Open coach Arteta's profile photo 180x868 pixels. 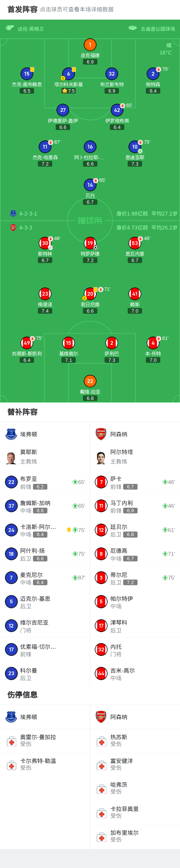pos(101,457)
